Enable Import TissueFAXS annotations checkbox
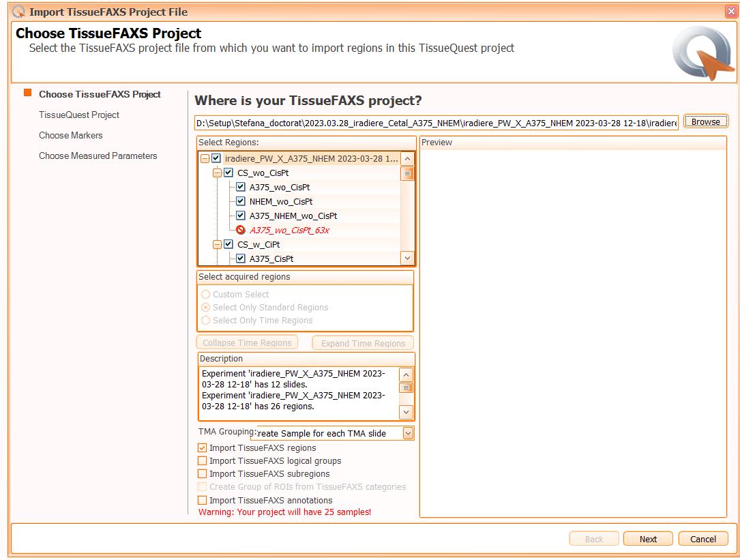The image size is (740, 560). pos(202,500)
